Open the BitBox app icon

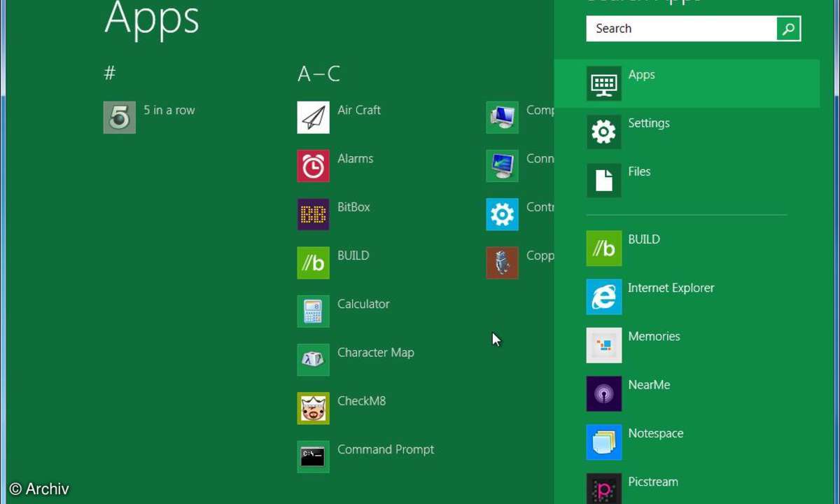313,214
